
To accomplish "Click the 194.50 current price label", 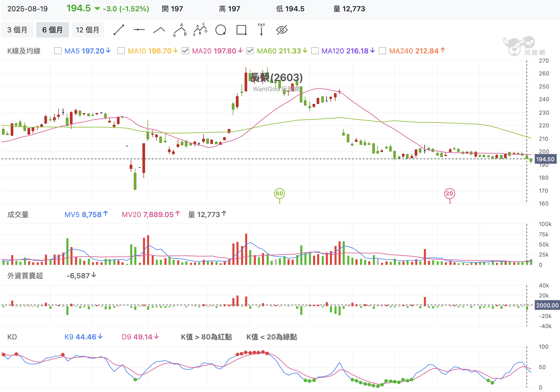I will pyautogui.click(x=545, y=159).
